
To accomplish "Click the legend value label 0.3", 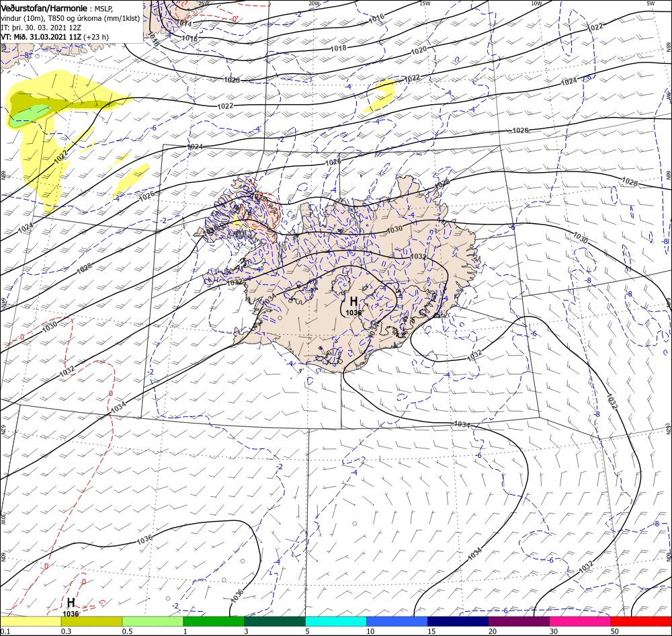I will point(67,631).
